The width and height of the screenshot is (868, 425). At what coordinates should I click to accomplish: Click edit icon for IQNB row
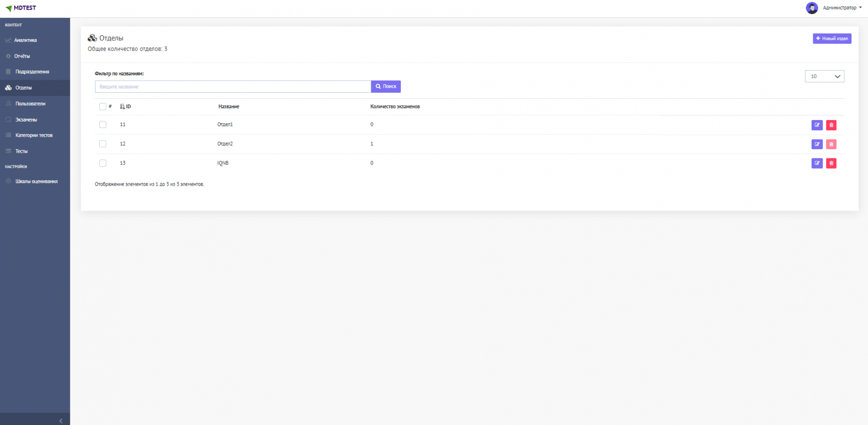point(816,163)
